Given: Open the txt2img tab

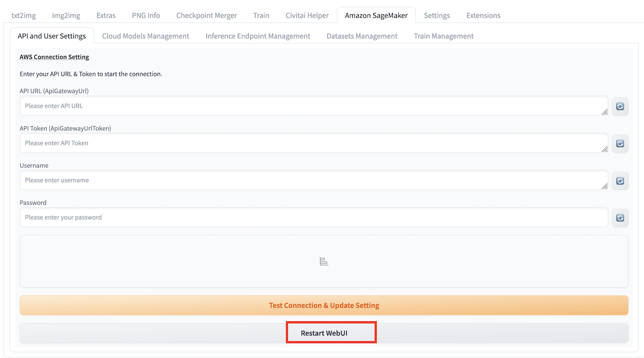Looking at the screenshot, I should tap(24, 16).
